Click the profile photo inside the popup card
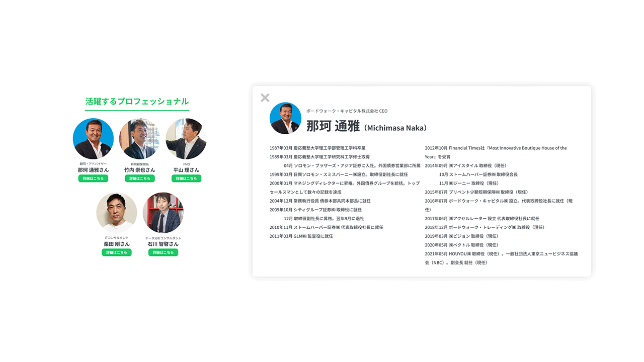This screenshot has width=644, height=362. [x=285, y=118]
